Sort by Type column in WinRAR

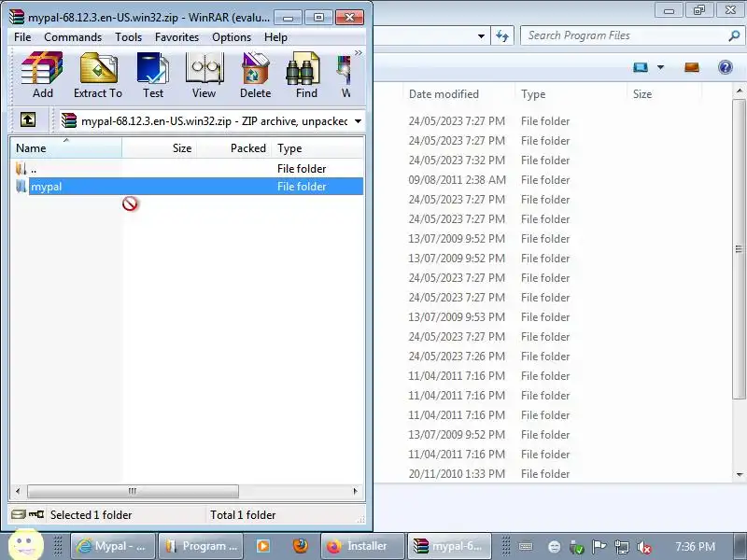pyautogui.click(x=317, y=148)
